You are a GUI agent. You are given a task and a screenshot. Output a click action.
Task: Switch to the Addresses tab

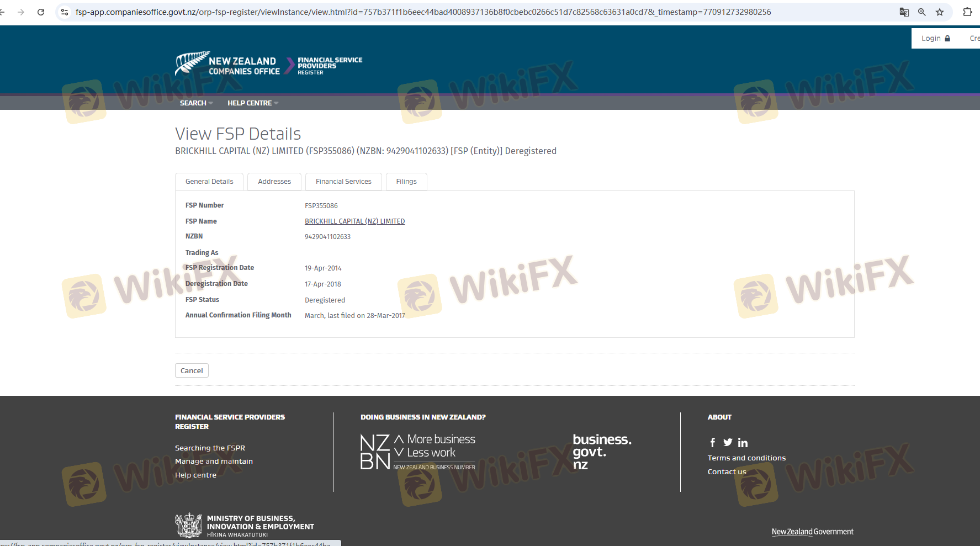click(274, 182)
